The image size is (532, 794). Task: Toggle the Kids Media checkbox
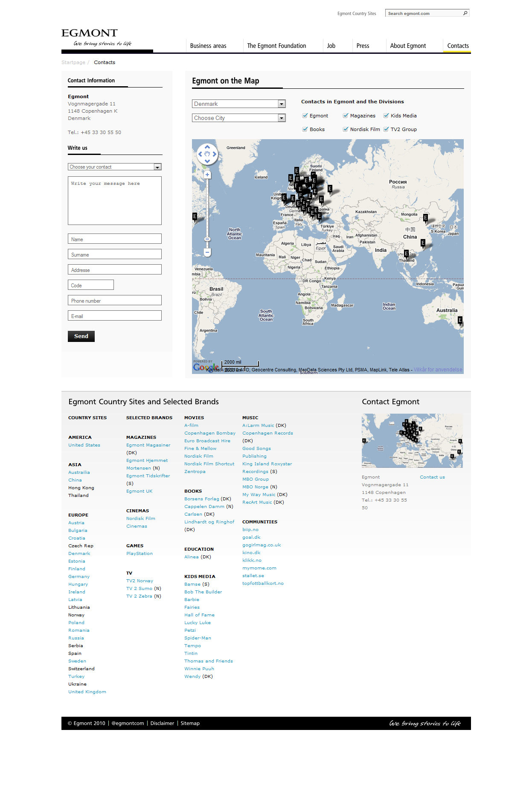[x=386, y=116]
